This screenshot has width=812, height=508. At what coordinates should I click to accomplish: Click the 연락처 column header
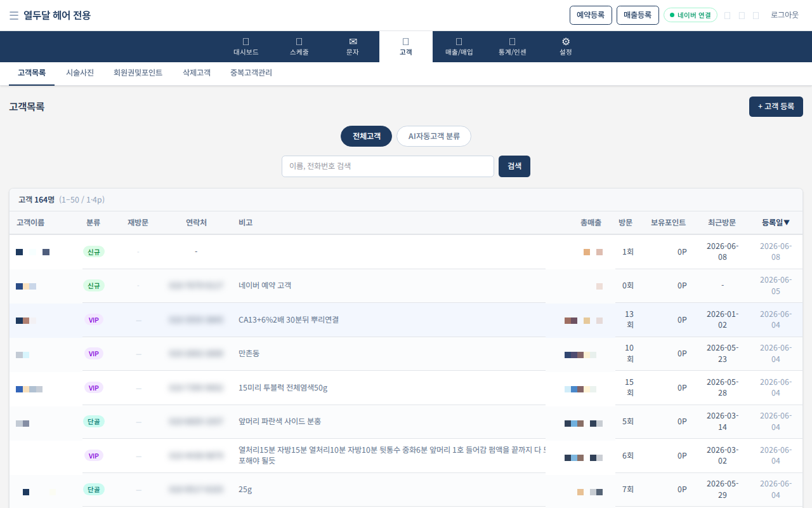(x=196, y=223)
